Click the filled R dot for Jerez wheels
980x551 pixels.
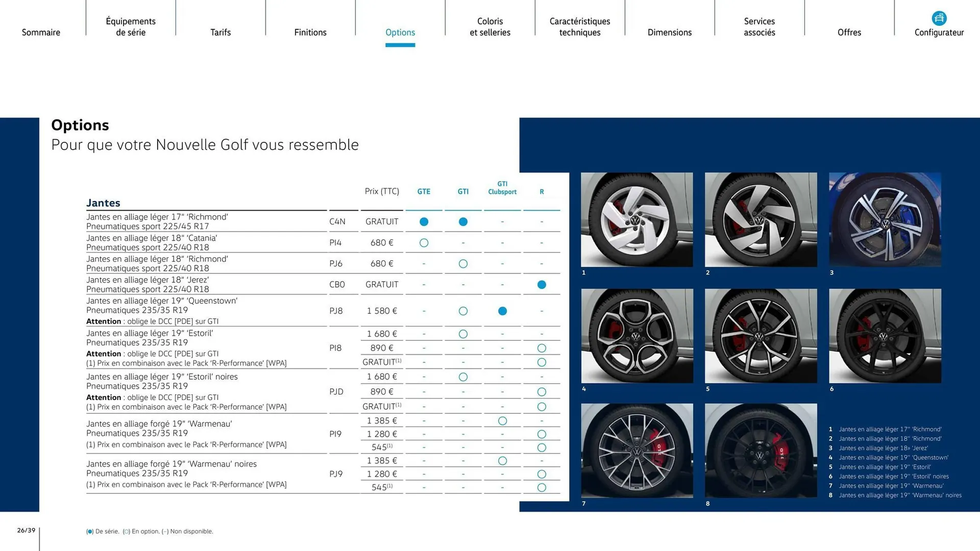(542, 285)
